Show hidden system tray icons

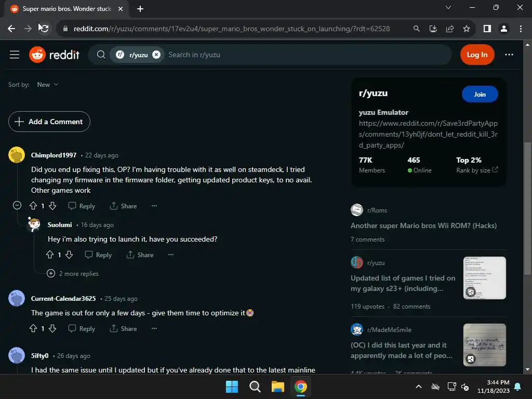[419, 387]
